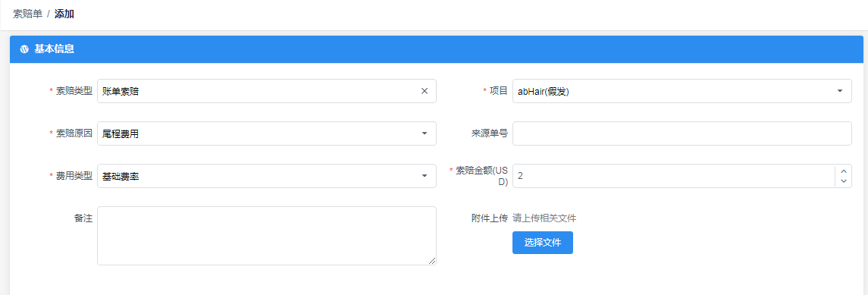Expand the 索赔原因 dropdown arrow
This screenshot has height=295, width=868.
click(425, 133)
